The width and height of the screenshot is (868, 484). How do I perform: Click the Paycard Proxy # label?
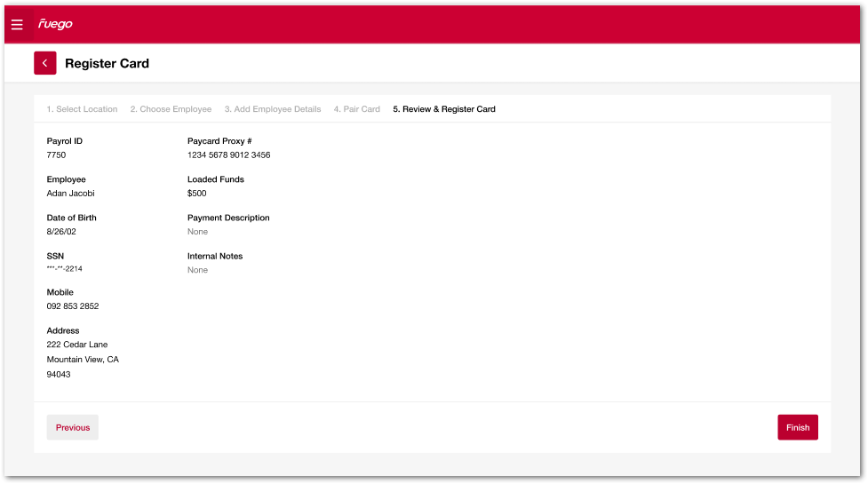[219, 141]
